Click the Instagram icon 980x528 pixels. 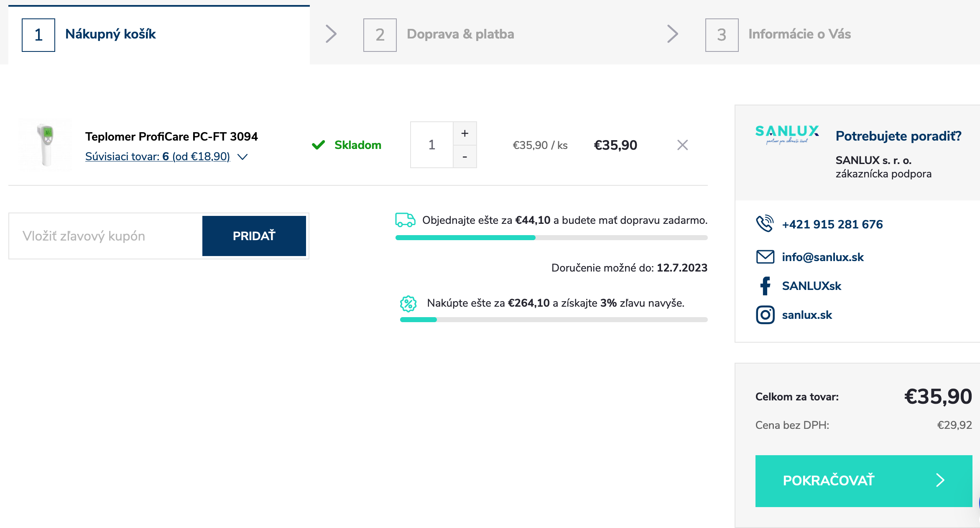[x=765, y=315]
